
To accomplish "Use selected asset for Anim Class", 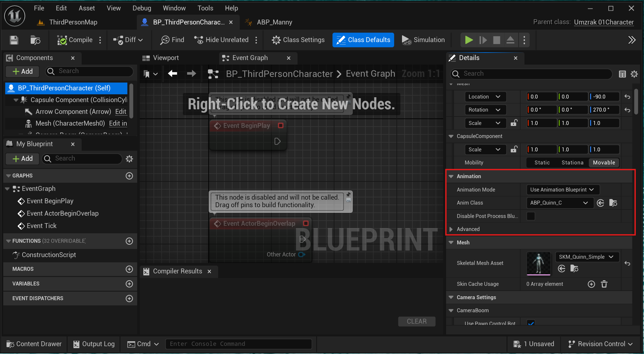I will pyautogui.click(x=601, y=203).
